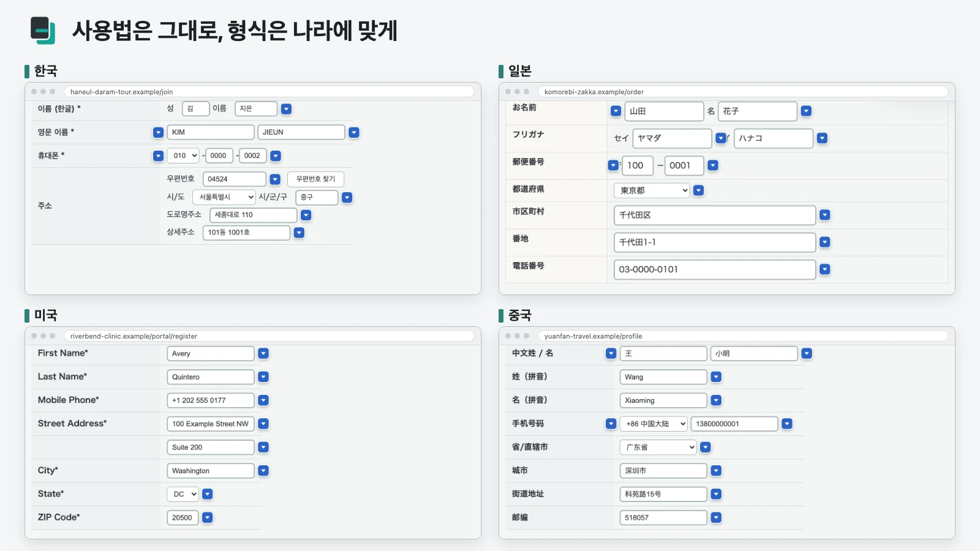
Task: Open the 서울특별시 province dropdown
Action: click(224, 197)
